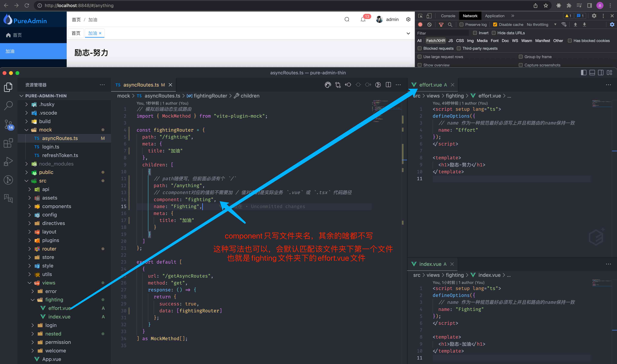Viewport: 617px width, 364px height.
Task: Check the Hide data URLs checkbox
Action: [494, 33]
